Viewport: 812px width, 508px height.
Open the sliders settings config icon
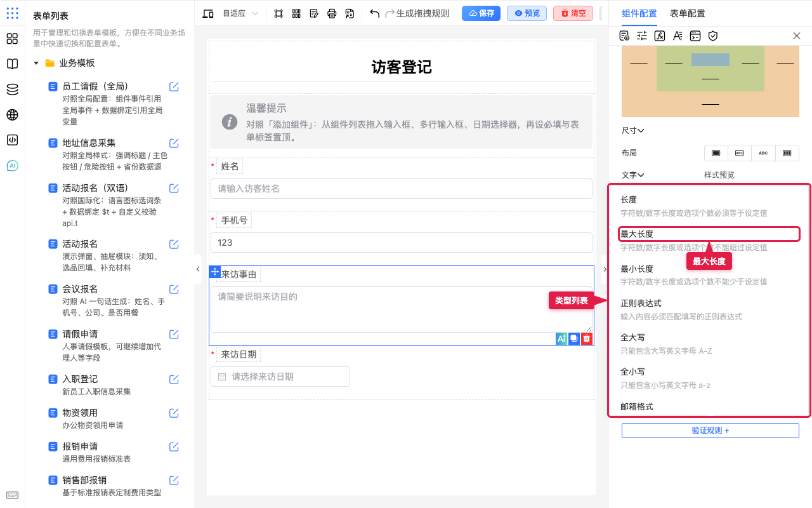point(642,36)
